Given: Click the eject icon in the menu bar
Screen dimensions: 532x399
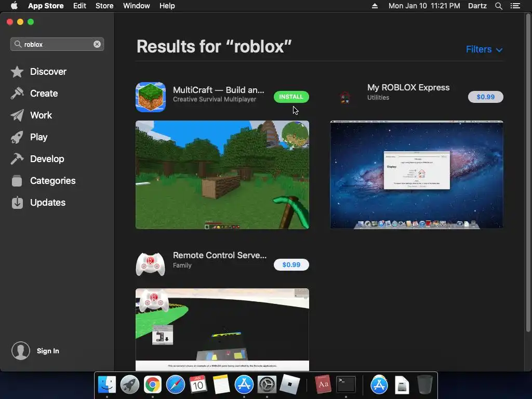Looking at the screenshot, I should 375,6.
